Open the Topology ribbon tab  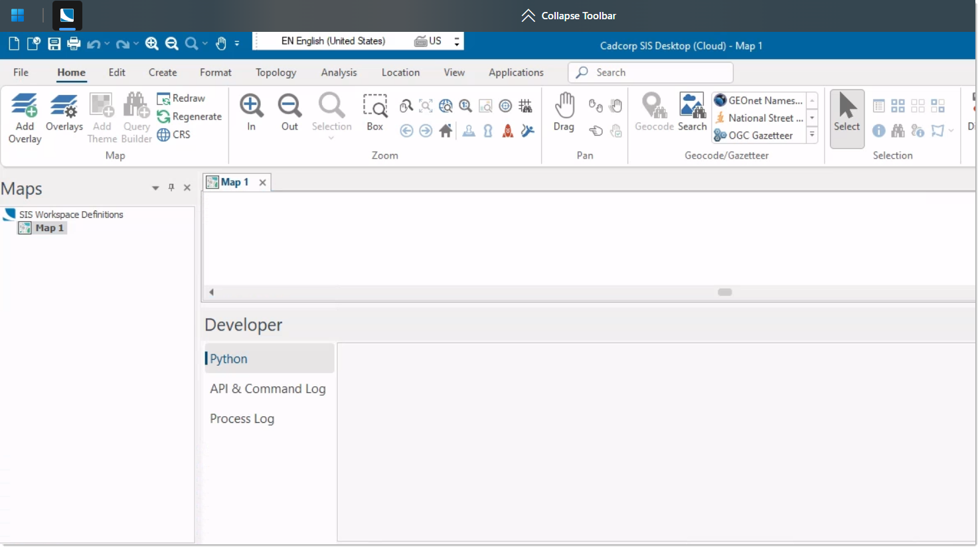(x=276, y=72)
